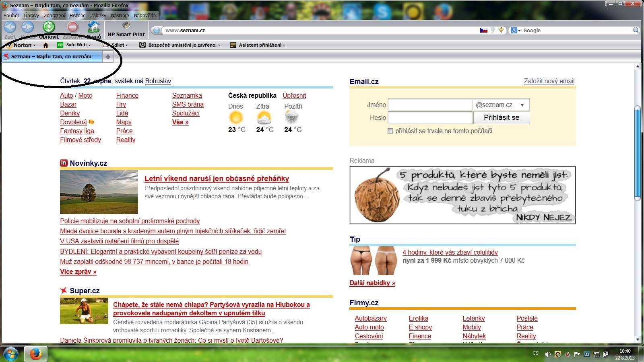Viewport: 644px width, 362px height.
Task: Click the Super.cz star logo icon
Action: coord(64,290)
